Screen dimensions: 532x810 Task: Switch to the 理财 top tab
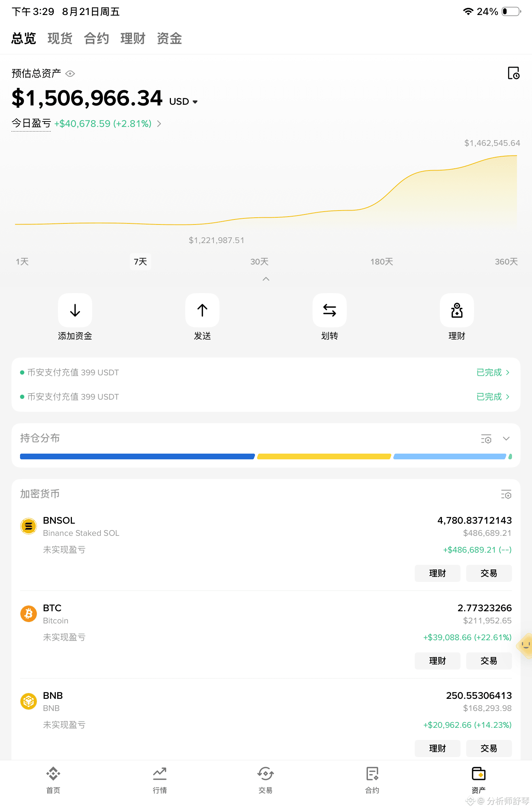133,38
